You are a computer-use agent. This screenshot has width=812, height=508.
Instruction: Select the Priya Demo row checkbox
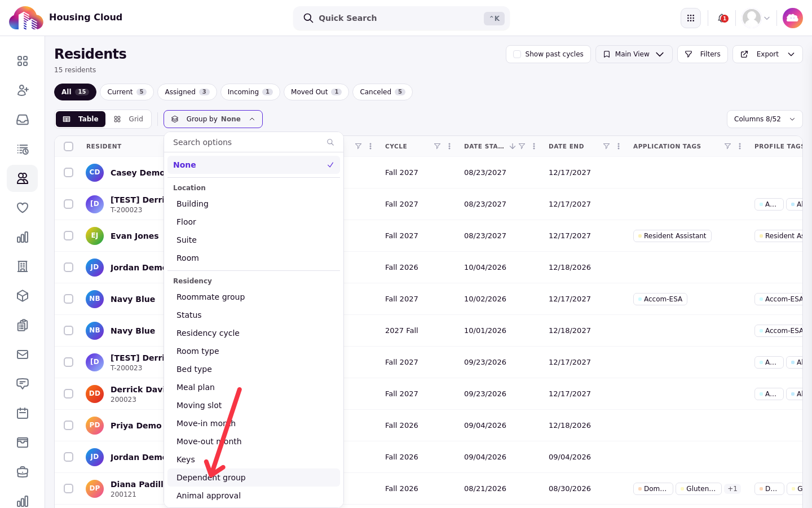click(x=69, y=425)
